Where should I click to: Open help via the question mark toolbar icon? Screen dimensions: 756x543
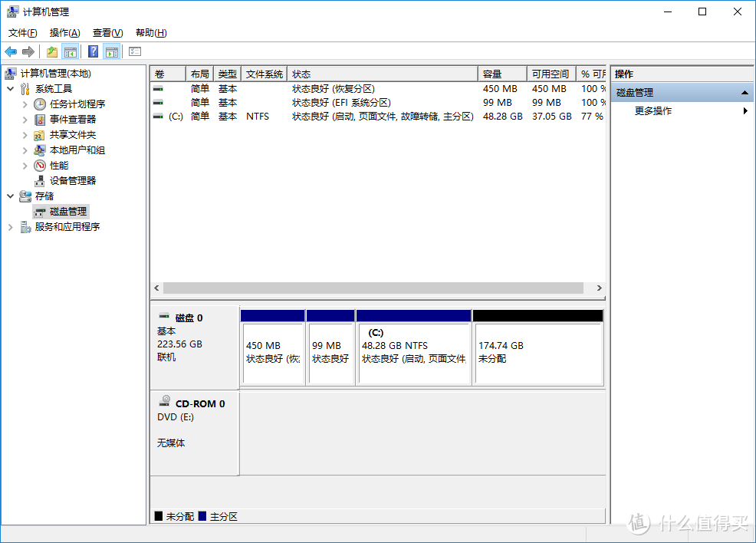[92, 51]
